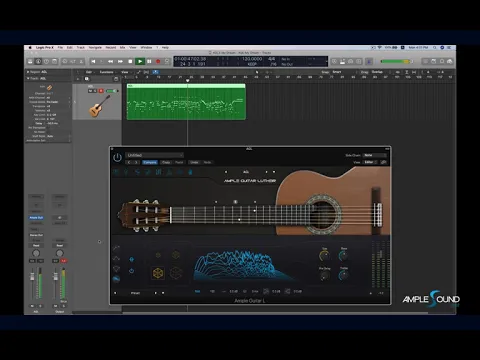This screenshot has height=360, width=480.
Task: Select the large dim room cube icon
Action: pos(176,273)
